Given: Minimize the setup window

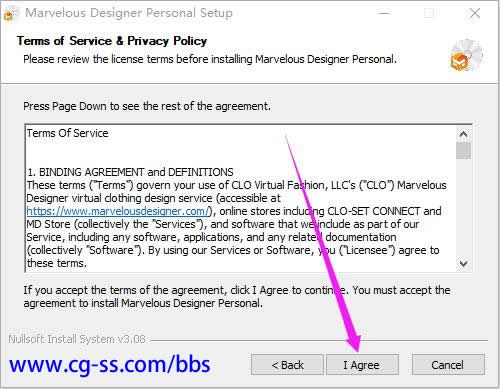Looking at the screenshot, I should (x=384, y=13).
